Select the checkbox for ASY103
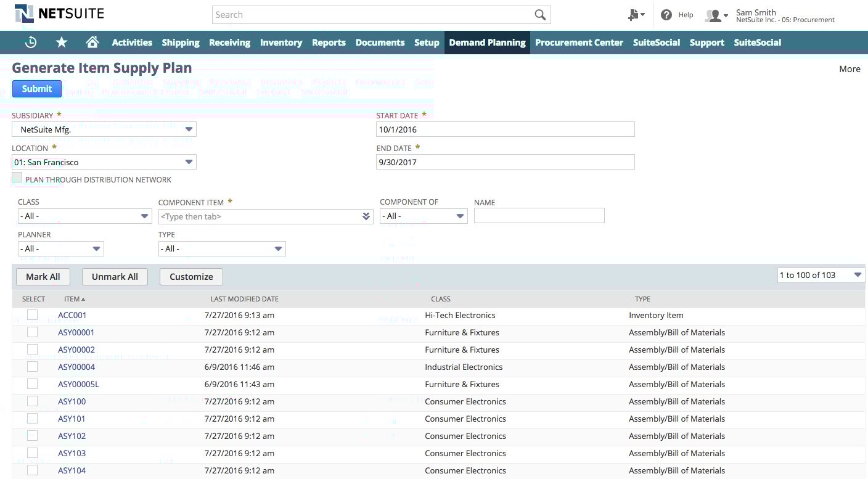 (x=32, y=453)
